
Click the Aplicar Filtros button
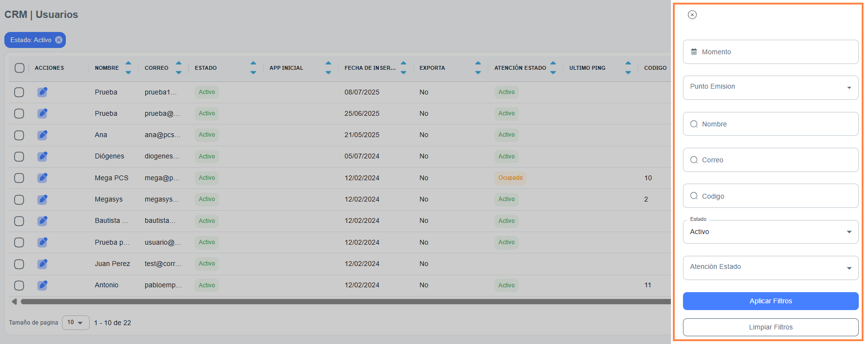(x=770, y=301)
